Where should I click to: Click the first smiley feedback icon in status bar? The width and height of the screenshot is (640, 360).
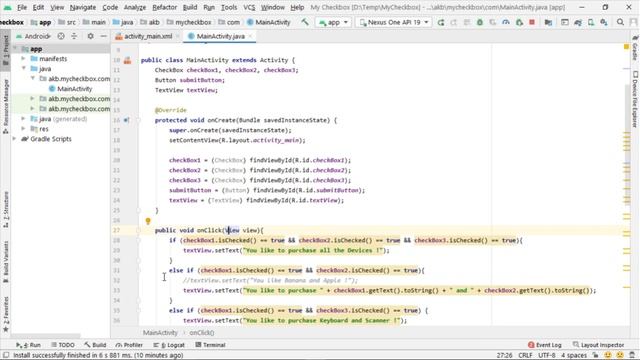point(608,355)
